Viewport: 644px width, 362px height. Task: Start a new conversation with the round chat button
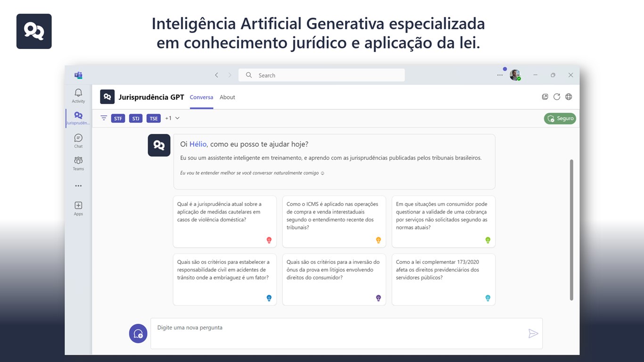coord(138,334)
